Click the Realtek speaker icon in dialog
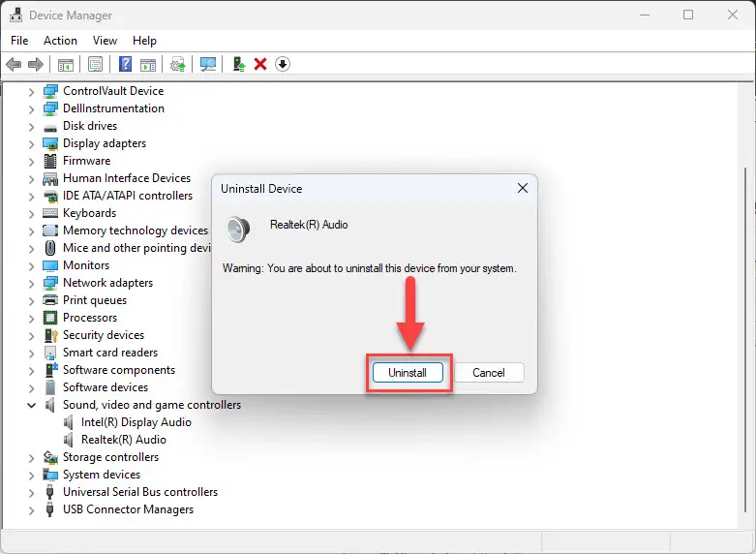 (238, 229)
